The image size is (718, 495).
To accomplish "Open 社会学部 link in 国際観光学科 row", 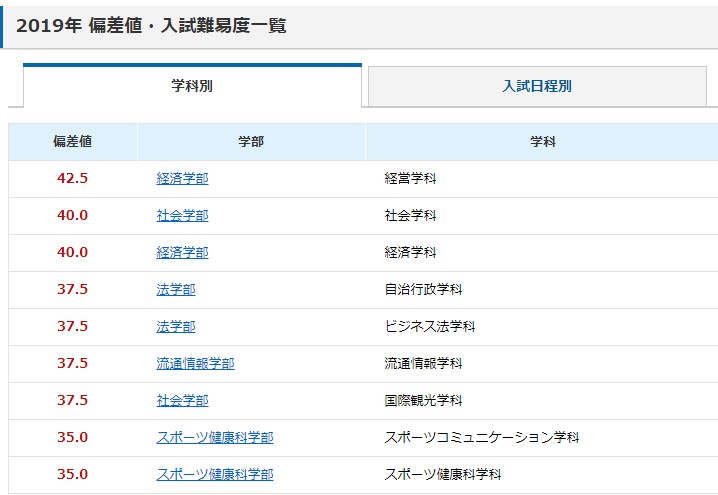I will point(182,401).
